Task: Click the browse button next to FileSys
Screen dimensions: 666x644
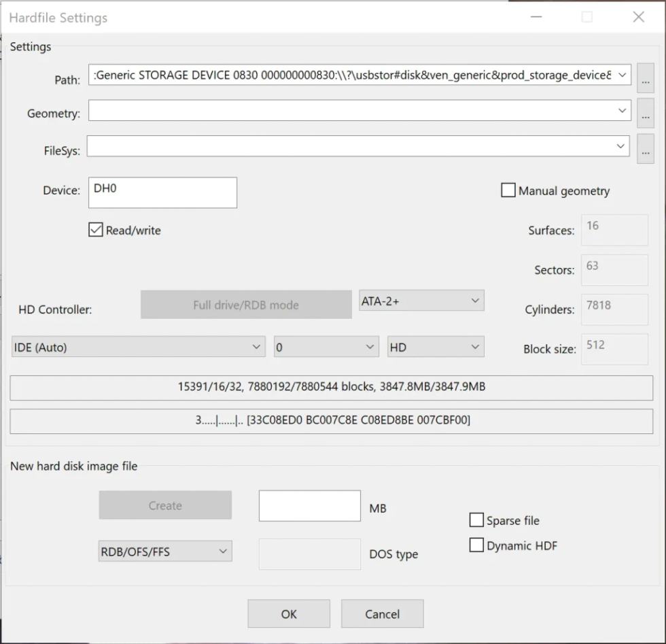Action: pyautogui.click(x=645, y=149)
